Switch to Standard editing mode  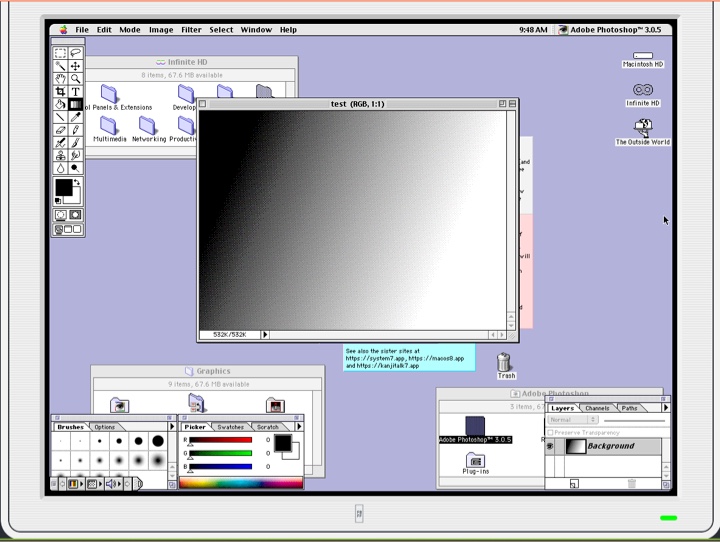pos(60,215)
